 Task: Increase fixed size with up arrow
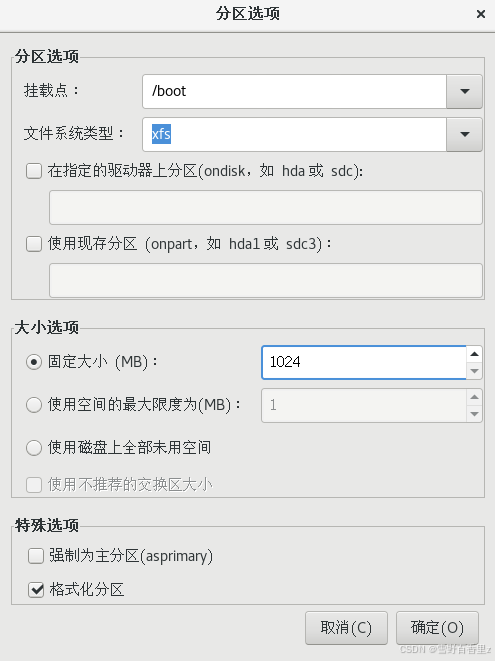coord(474,354)
